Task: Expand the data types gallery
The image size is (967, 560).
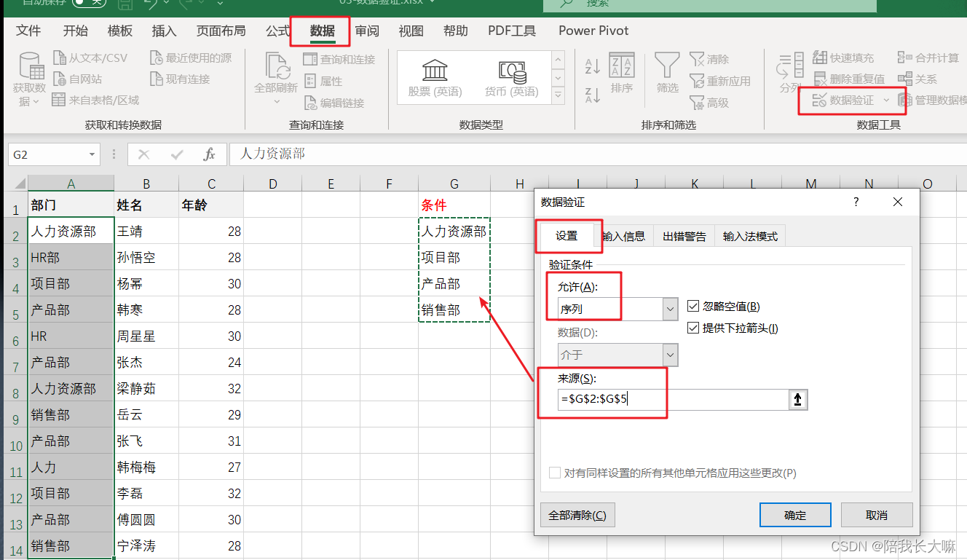Action: point(559,95)
